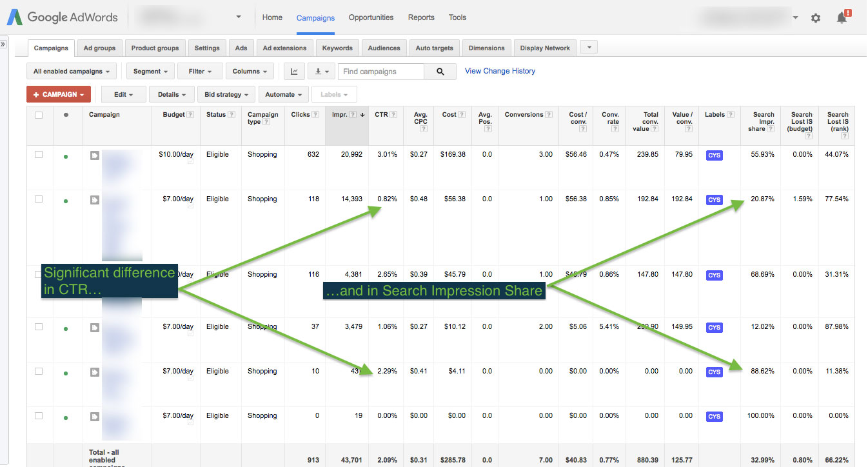Tick the select-all header checkbox
Viewport: 868px width, 467px height.
pos(39,115)
